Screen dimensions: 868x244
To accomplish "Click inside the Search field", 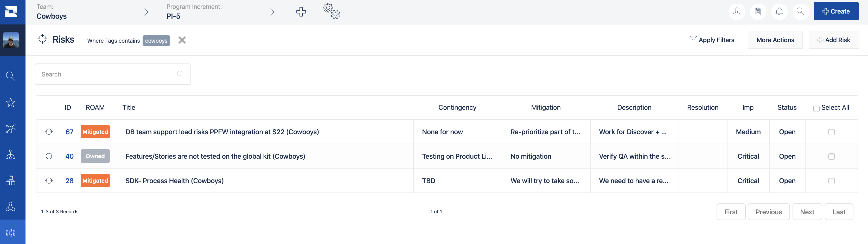I will (101, 74).
